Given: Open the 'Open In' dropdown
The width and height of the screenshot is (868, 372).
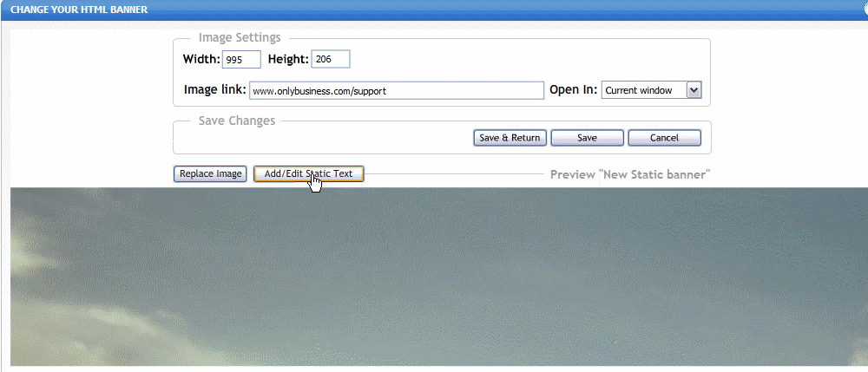Looking at the screenshot, I should 652,91.
